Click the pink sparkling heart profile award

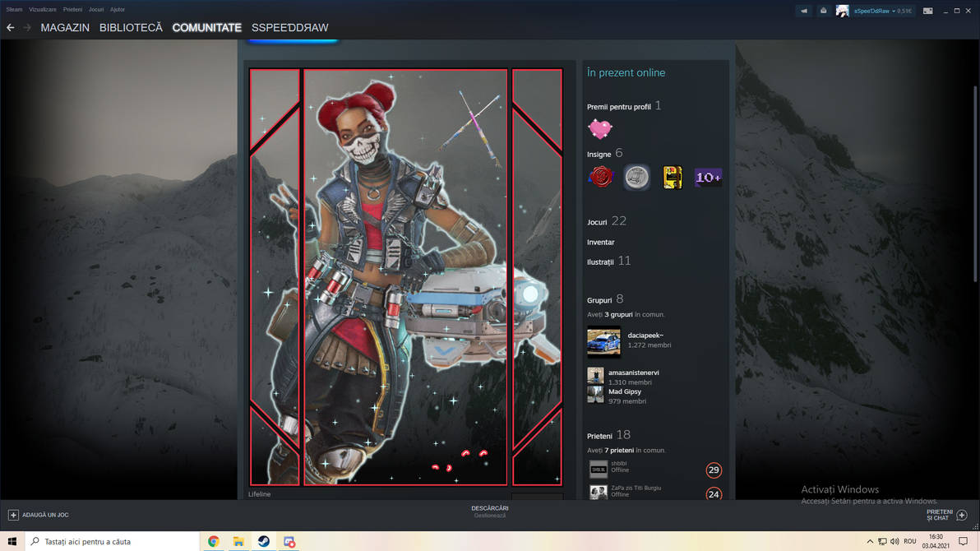point(599,128)
